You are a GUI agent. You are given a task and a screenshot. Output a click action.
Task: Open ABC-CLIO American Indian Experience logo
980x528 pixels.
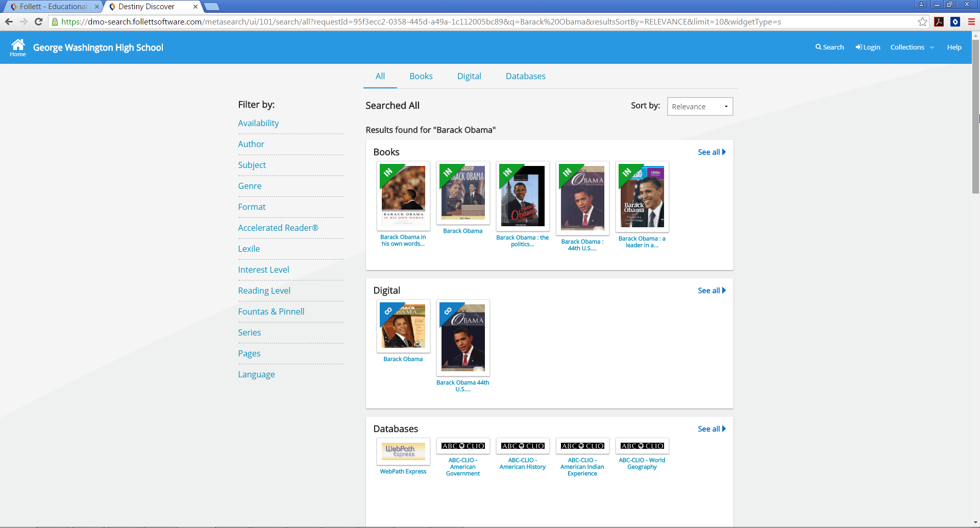coord(582,446)
